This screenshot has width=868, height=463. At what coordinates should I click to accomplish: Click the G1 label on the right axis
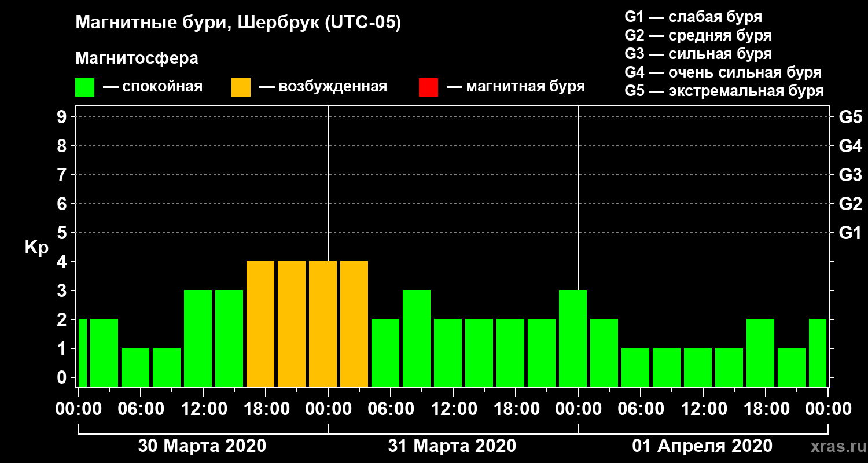[x=851, y=233]
